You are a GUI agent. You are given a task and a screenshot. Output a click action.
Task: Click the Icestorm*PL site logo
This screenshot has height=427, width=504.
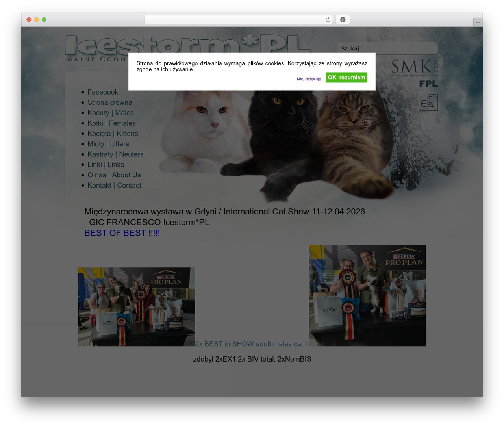(188, 48)
